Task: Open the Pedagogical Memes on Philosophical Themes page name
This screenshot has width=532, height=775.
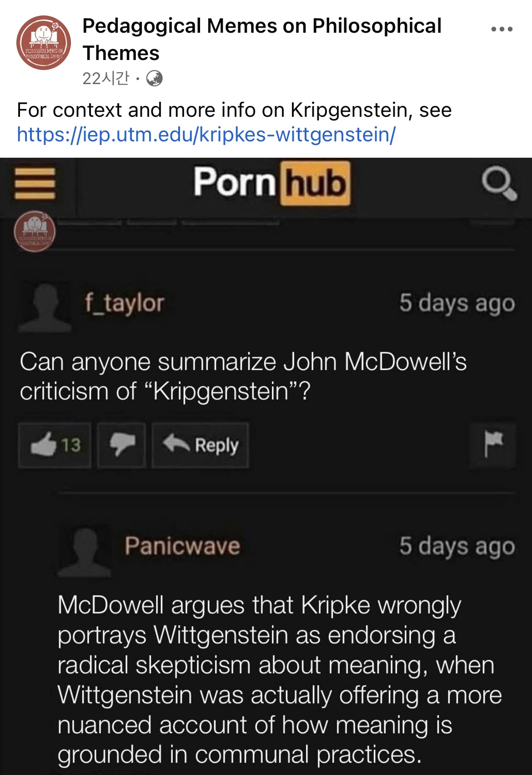Action: click(x=262, y=40)
